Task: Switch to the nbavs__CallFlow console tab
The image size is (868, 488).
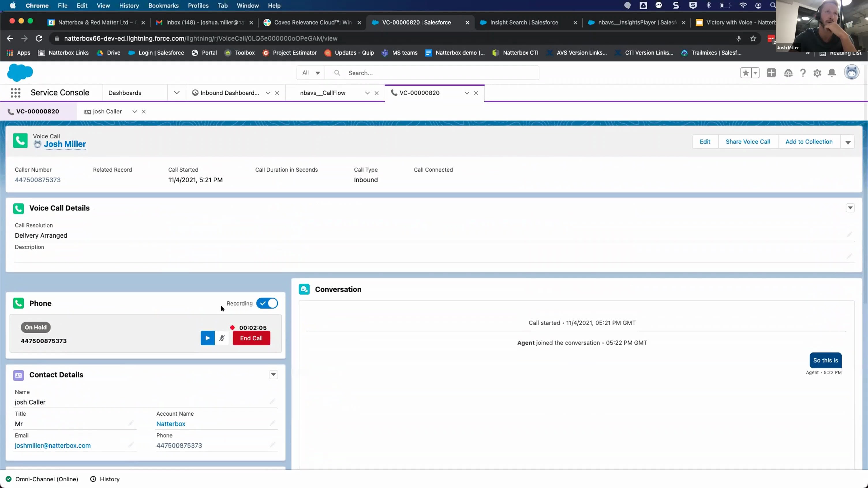Action: (322, 93)
